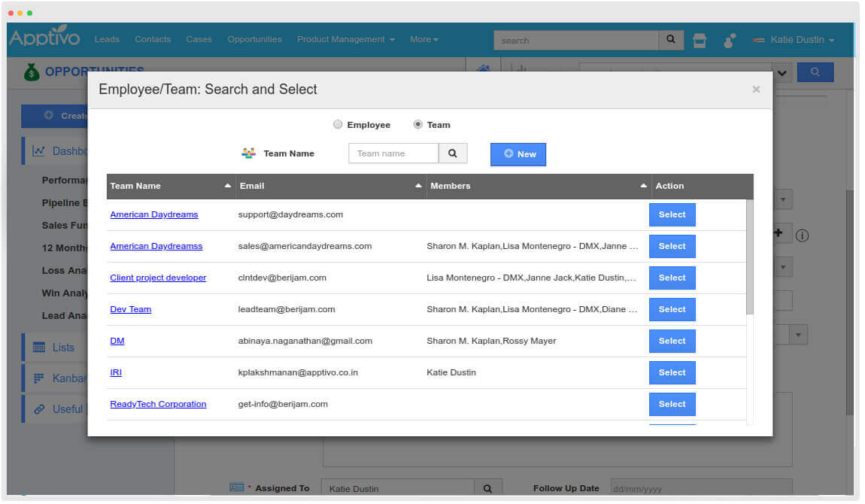The width and height of the screenshot is (865, 504).
Task: Select the Employee radio button
Action: pyautogui.click(x=338, y=125)
